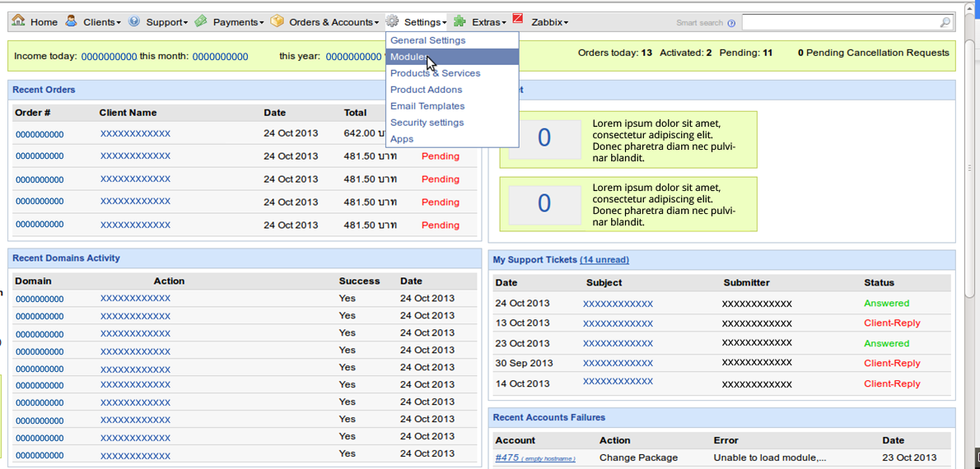
Task: Click the Extras puzzle piece icon
Action: coord(460,21)
